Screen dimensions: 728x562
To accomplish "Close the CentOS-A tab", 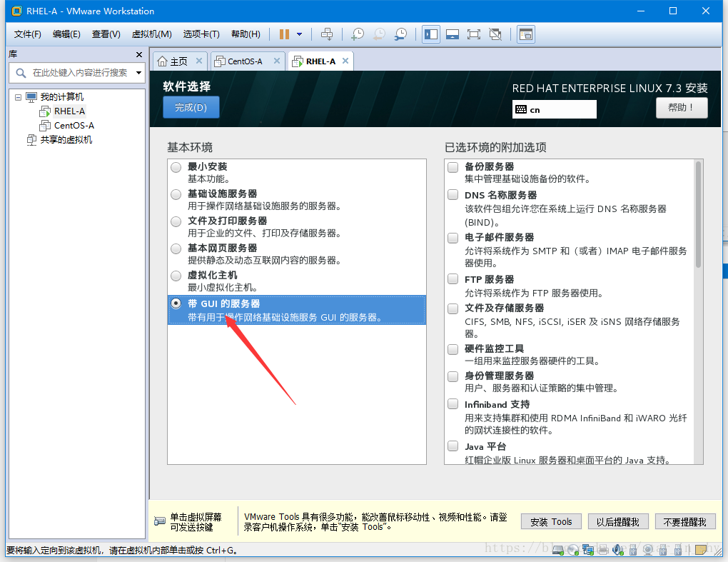I will click(277, 61).
